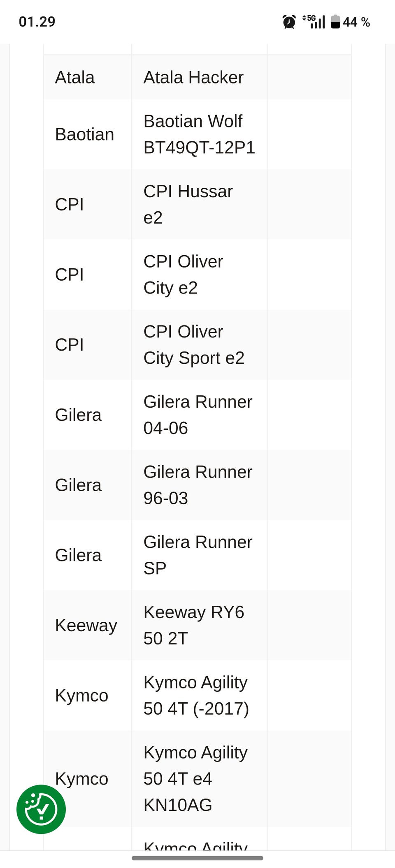This screenshot has width=395, height=868.
Task: Tap the battery icon in status bar
Action: coord(335,22)
